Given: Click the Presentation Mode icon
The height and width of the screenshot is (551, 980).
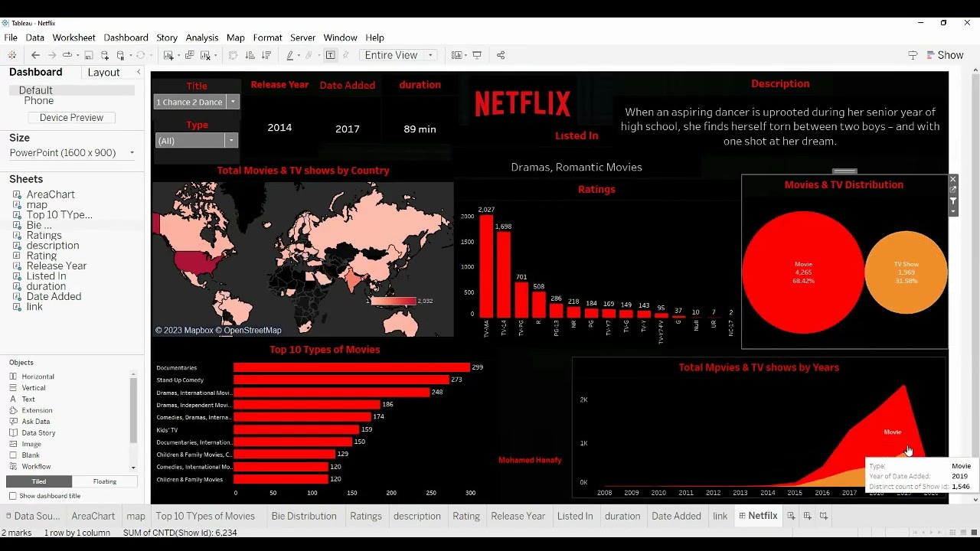Looking at the screenshot, I should pos(477,55).
